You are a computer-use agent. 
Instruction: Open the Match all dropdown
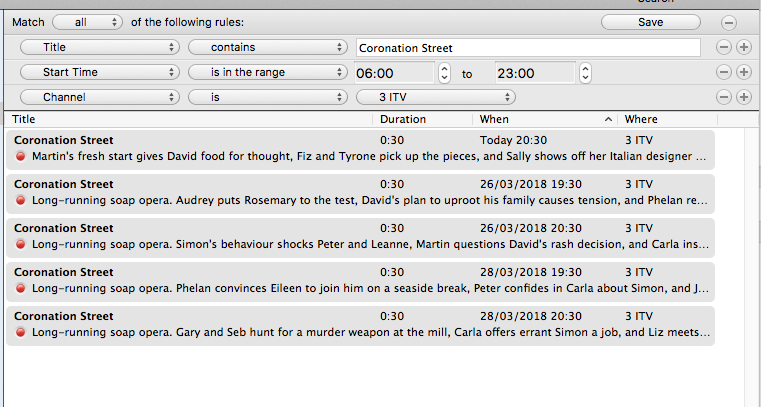point(87,22)
